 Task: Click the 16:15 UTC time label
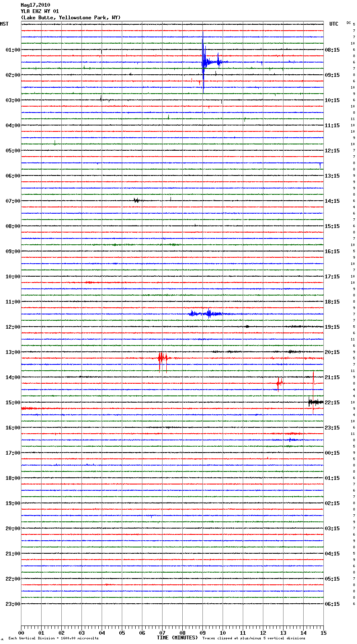(332, 251)
